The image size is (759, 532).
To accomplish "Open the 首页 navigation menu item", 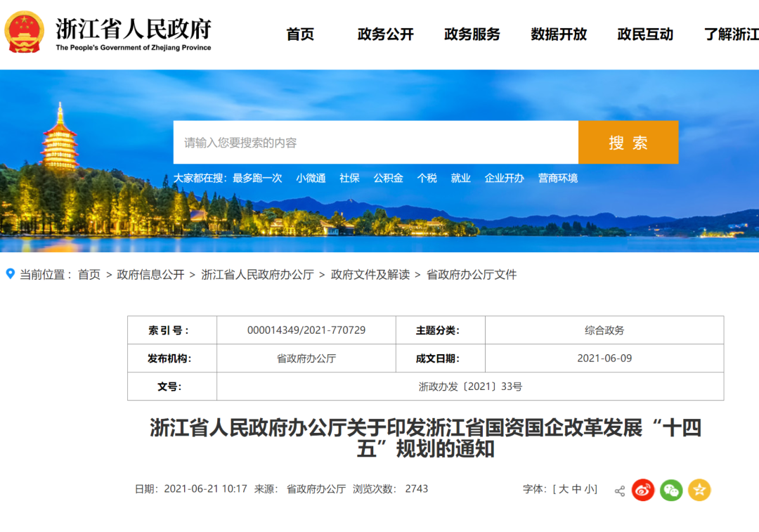I will pyautogui.click(x=300, y=34).
